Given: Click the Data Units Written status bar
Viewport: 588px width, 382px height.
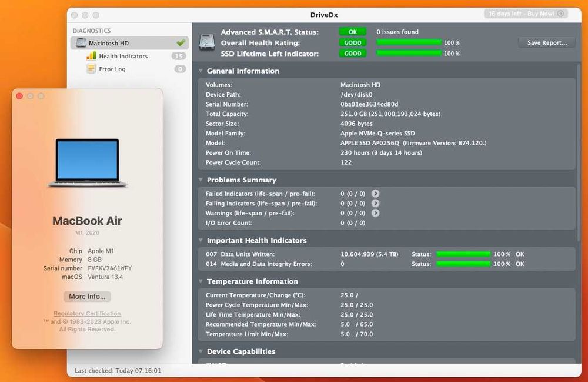Looking at the screenshot, I should [x=463, y=254].
